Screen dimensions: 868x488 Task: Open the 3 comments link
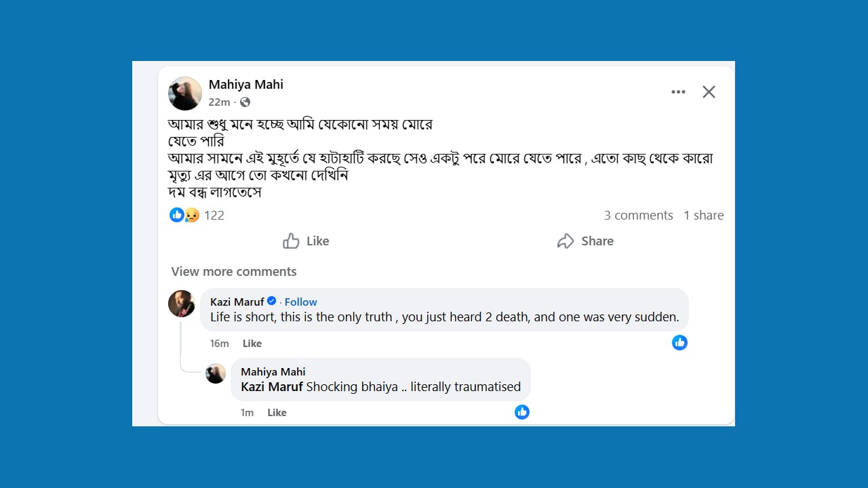(x=638, y=216)
